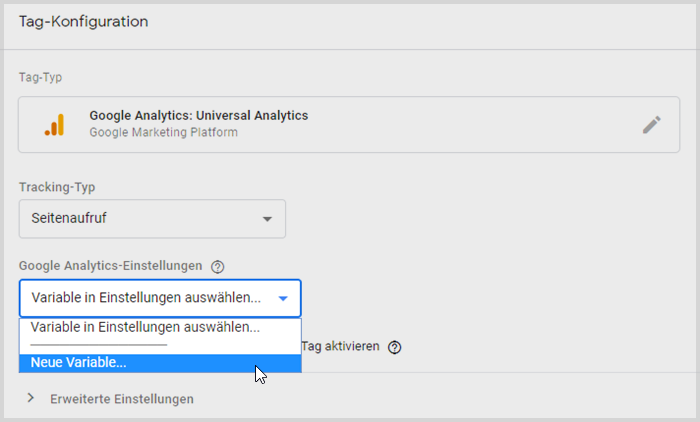
Task: Edit tag type with pencil icon
Action: point(651,125)
